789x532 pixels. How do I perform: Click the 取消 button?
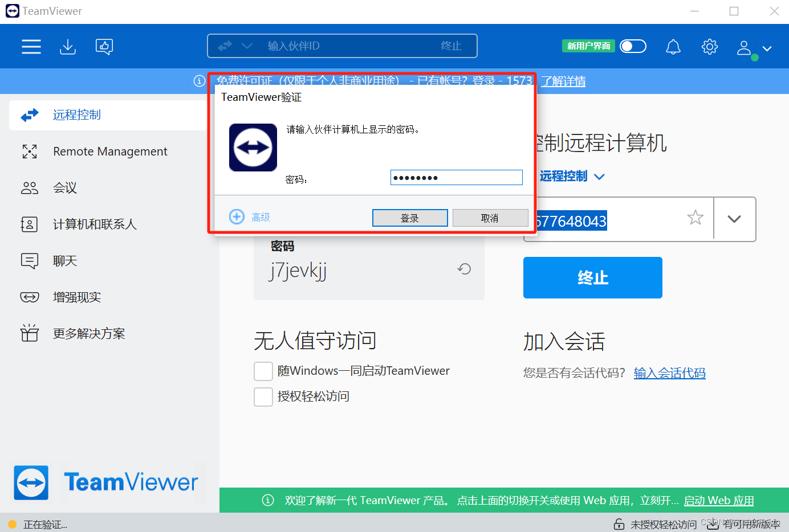click(490, 218)
